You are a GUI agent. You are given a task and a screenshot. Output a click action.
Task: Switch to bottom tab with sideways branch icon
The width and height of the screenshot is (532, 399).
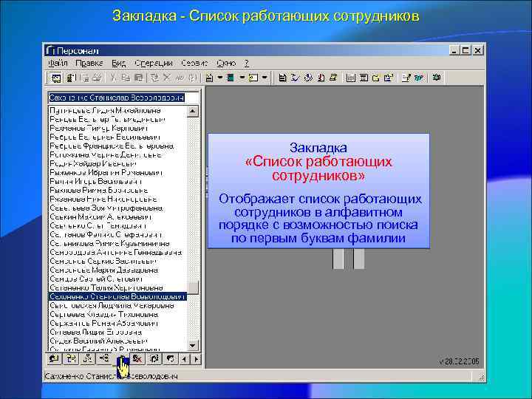[x=104, y=358]
